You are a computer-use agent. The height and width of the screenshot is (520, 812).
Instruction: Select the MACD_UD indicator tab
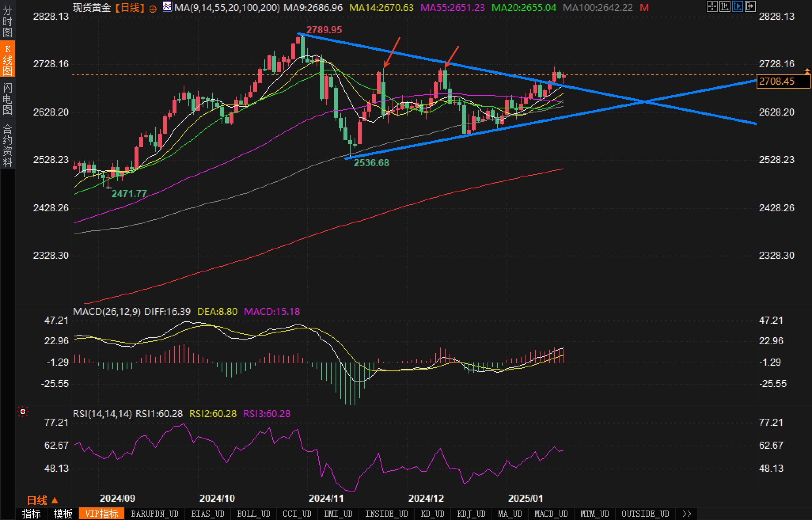click(551, 514)
